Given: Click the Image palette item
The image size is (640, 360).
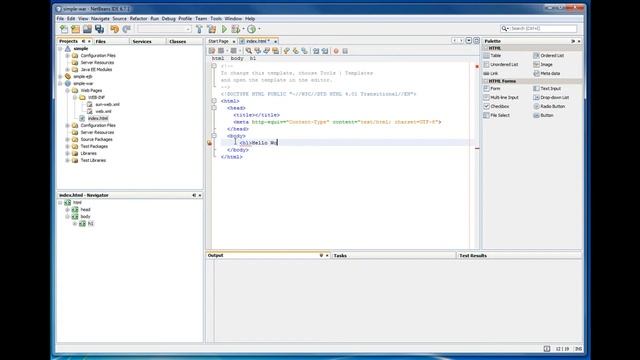Looking at the screenshot, I should point(543,64).
